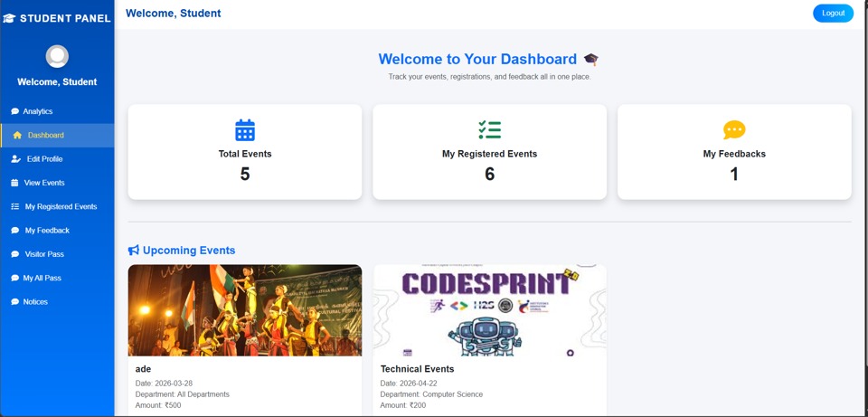Open the ade event cultural thumbnail
Screen dimensions: 868x417
click(x=245, y=310)
